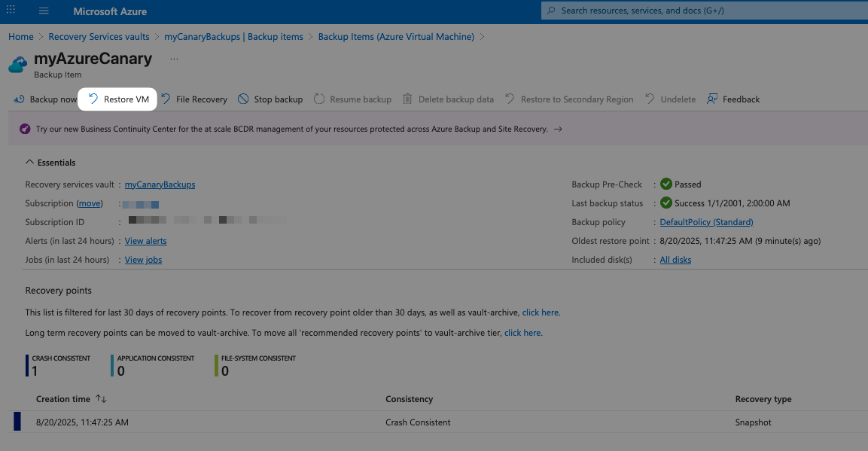
Task: Click the Restore to Secondary Region icon
Action: 510,99
